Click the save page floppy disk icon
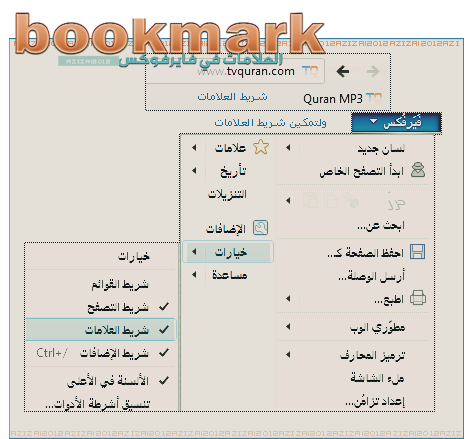The width and height of the screenshot is (474, 439). [417, 252]
